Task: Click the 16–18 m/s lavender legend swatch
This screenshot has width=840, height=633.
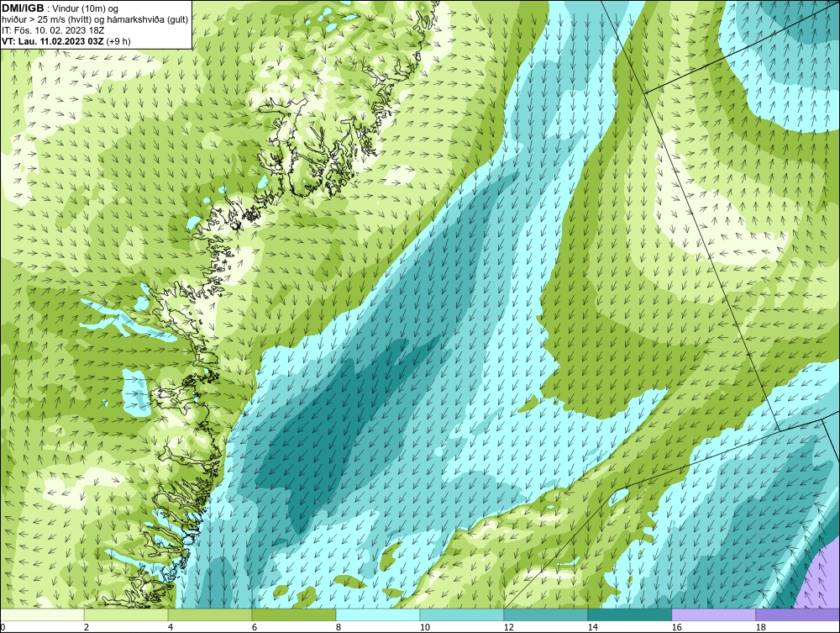Action: (713, 615)
